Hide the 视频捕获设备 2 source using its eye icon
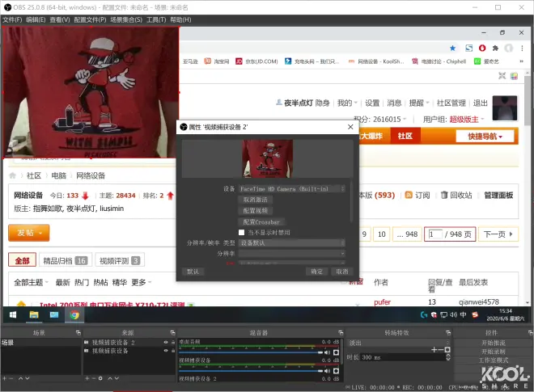The height and width of the screenshot is (392, 534). click(x=166, y=343)
